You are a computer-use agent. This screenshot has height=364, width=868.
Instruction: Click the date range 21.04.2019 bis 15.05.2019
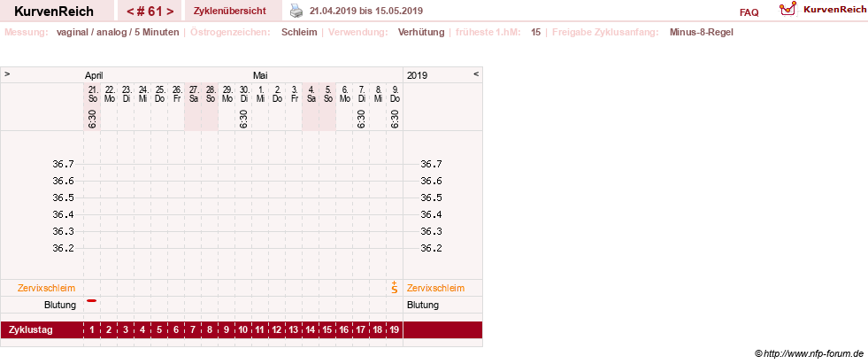(x=366, y=12)
